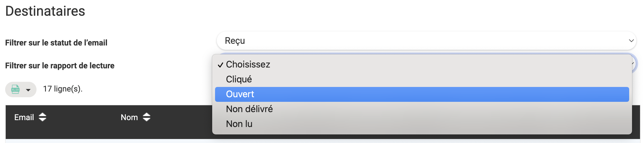Click the Filtrer sur le statut de l'email label
This screenshot has height=143, width=644.
coord(56,43)
